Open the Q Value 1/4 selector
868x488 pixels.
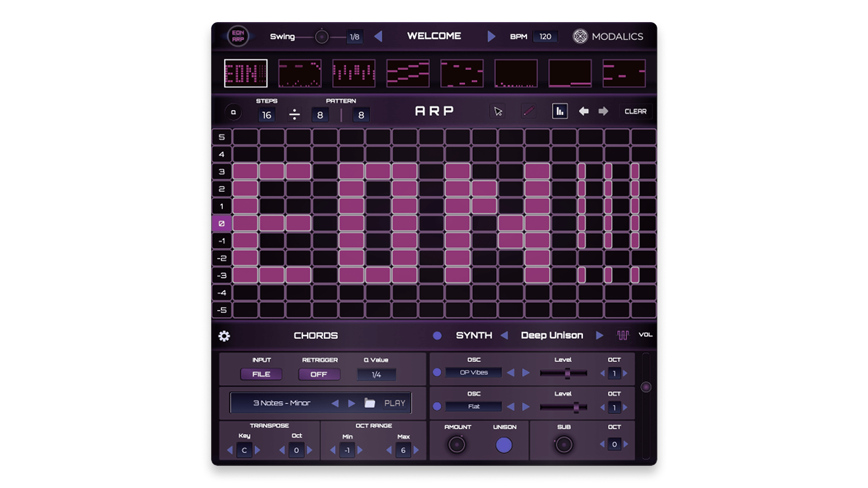click(376, 375)
